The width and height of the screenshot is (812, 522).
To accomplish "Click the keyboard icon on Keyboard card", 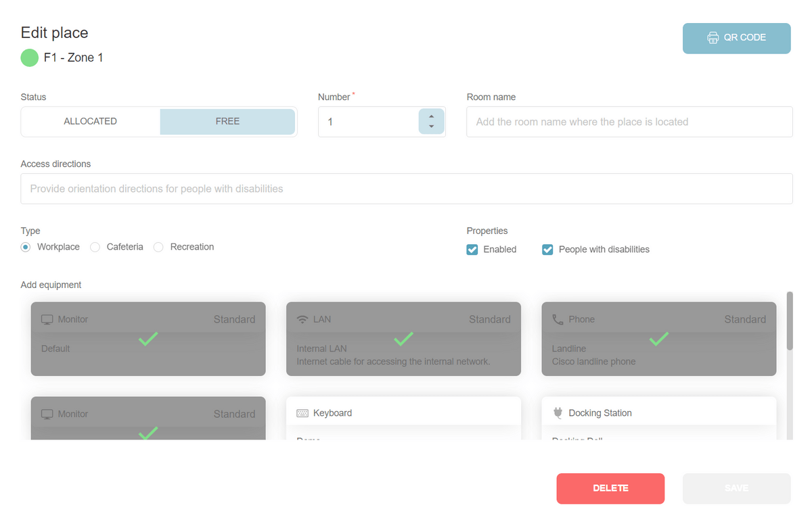I will [x=302, y=413].
